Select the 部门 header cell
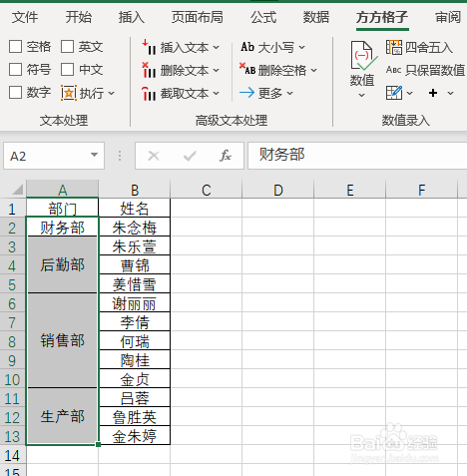This screenshot has height=476, width=467. pyautogui.click(x=63, y=209)
